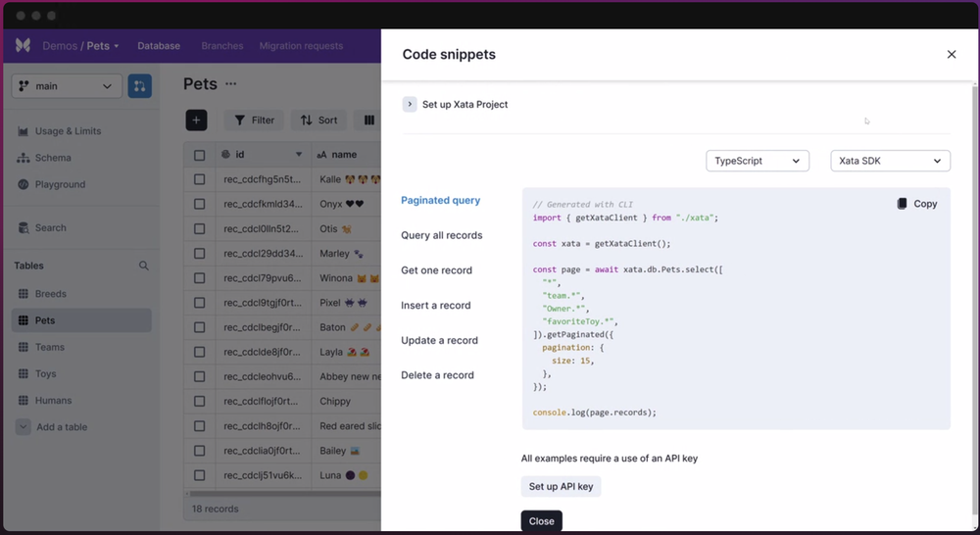Viewport: 980px width, 535px height.
Task: Select the checkbox for Onyx row
Action: pos(199,204)
